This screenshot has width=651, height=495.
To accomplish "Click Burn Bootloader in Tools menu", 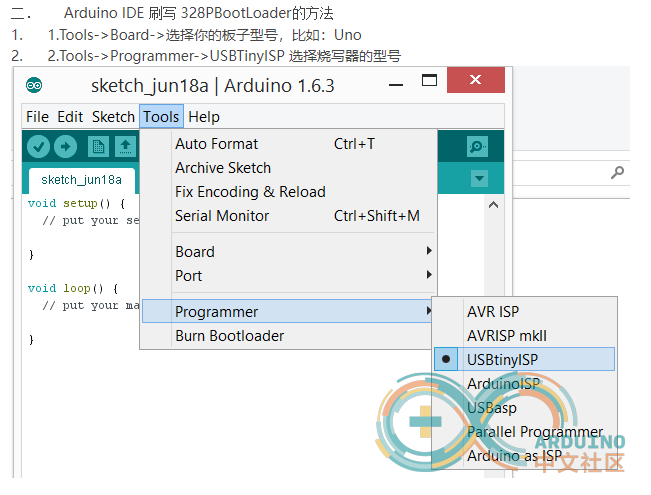I will point(229,336).
